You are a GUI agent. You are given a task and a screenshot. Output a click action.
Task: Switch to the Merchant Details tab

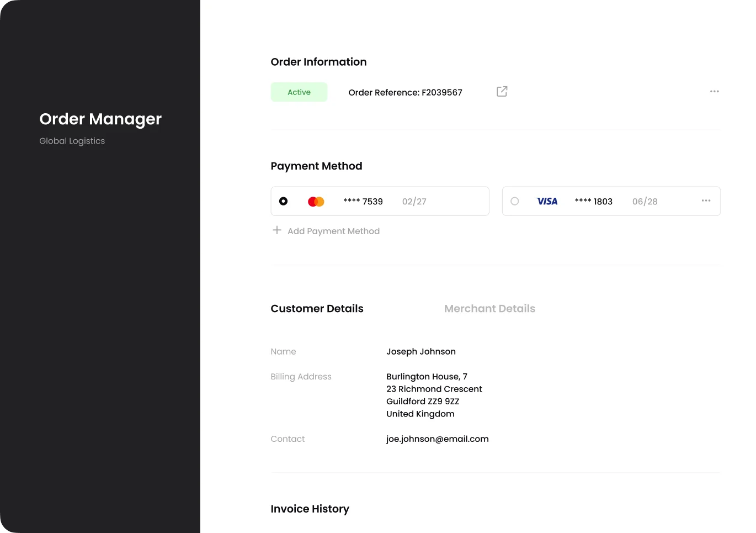[x=489, y=309]
